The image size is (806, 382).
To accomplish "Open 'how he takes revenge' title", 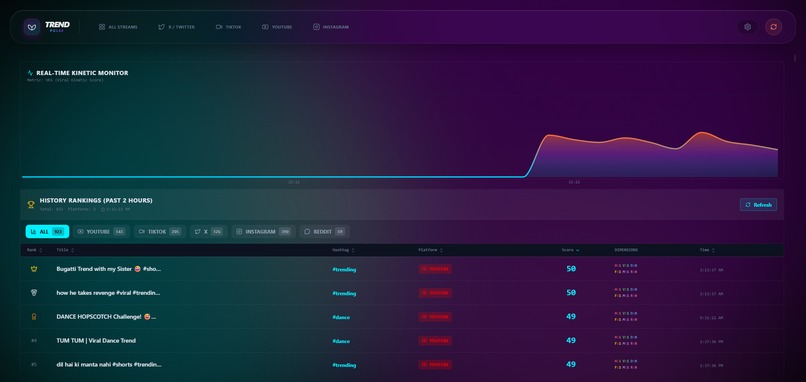I will point(108,293).
